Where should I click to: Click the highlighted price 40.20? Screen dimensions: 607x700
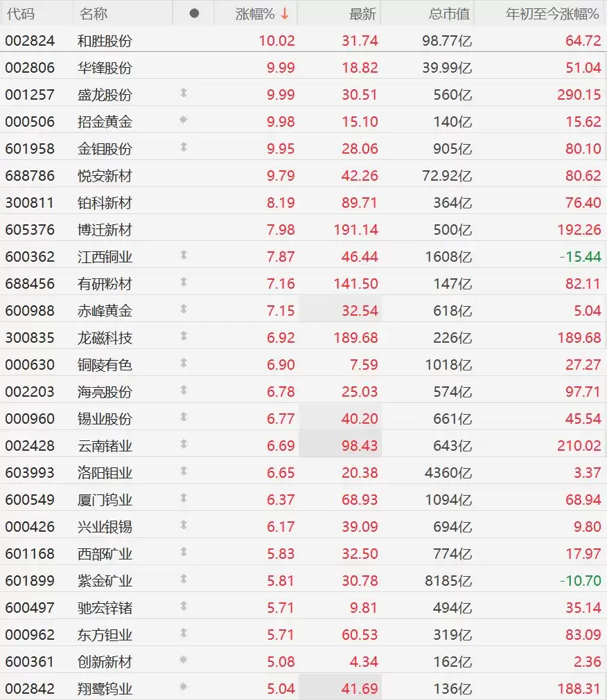(x=360, y=419)
